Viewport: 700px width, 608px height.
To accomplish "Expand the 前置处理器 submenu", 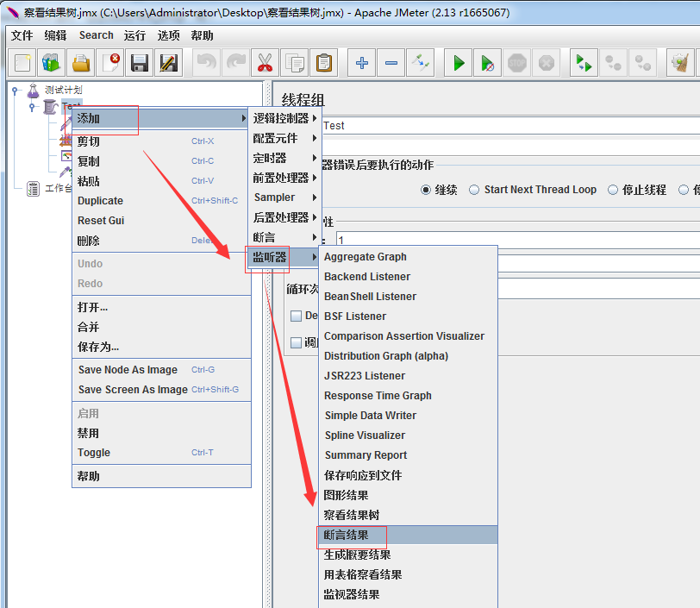I will pyautogui.click(x=284, y=178).
